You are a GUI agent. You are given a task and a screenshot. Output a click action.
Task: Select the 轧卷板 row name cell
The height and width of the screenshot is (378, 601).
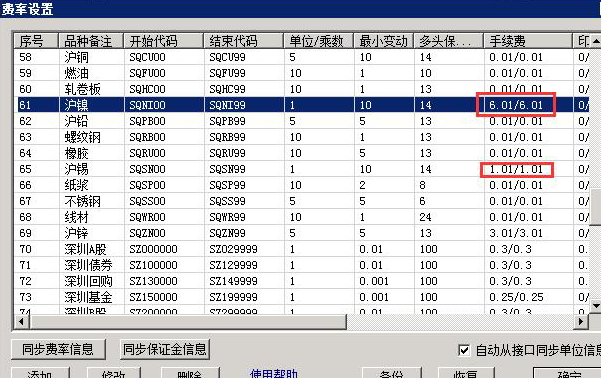pos(82,89)
